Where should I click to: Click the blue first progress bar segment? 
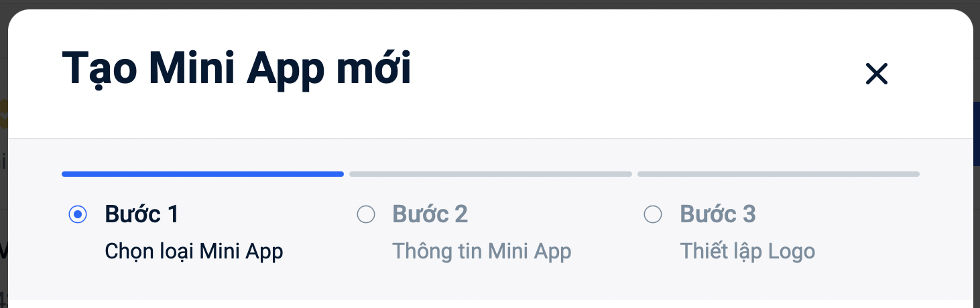click(x=202, y=174)
